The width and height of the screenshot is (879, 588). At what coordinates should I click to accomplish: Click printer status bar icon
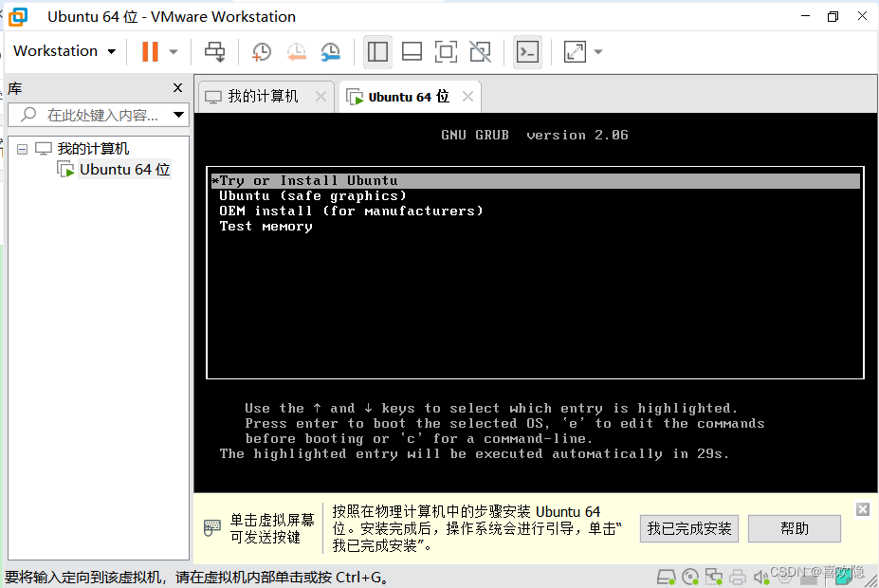738,577
